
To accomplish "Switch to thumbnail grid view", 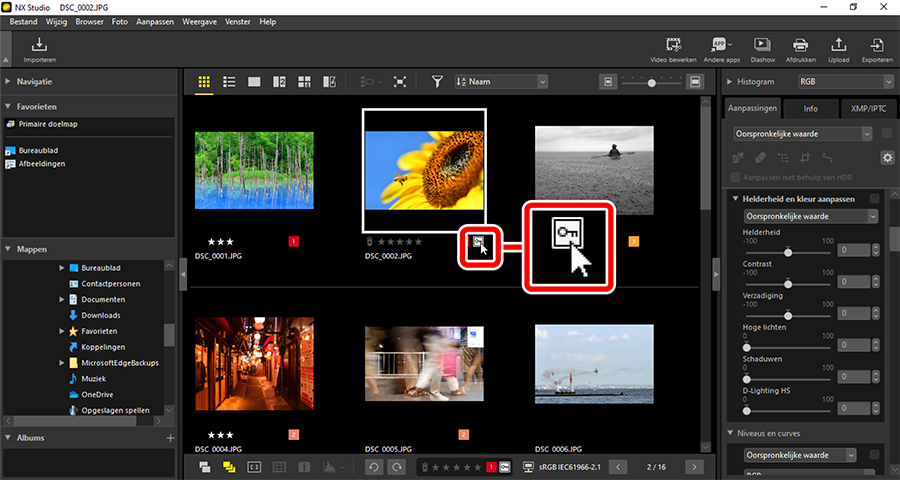I will pyautogui.click(x=204, y=82).
